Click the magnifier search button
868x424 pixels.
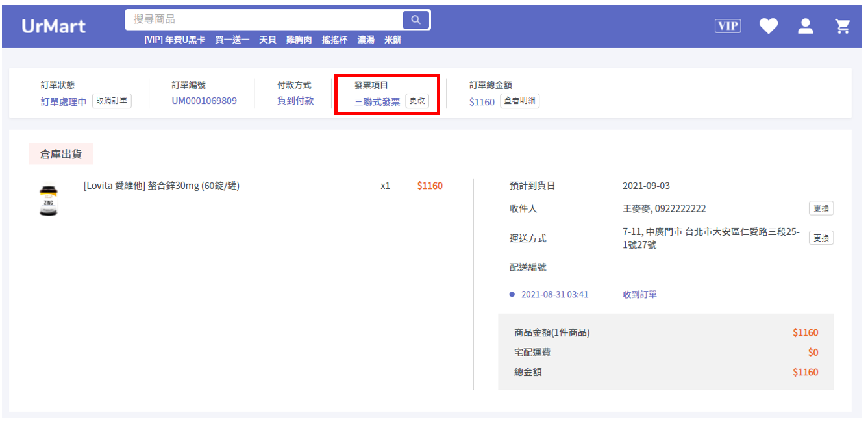tap(416, 19)
